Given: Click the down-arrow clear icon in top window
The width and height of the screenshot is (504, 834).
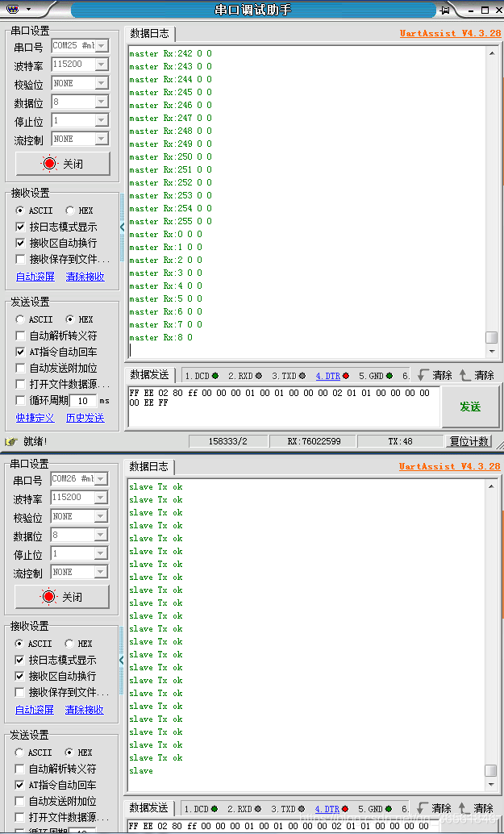Looking at the screenshot, I should click(423, 375).
